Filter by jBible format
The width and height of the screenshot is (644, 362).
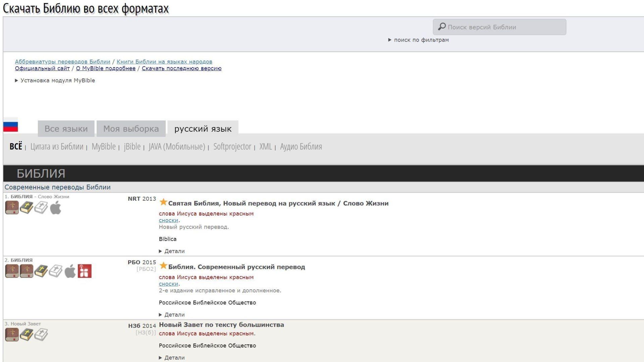[132, 146]
